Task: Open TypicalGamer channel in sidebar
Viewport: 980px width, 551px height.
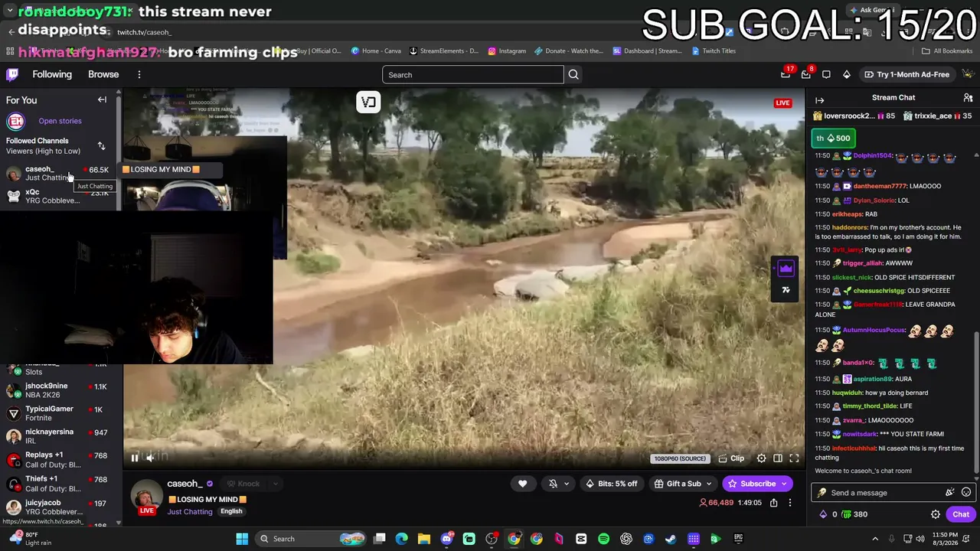Action: [x=58, y=413]
